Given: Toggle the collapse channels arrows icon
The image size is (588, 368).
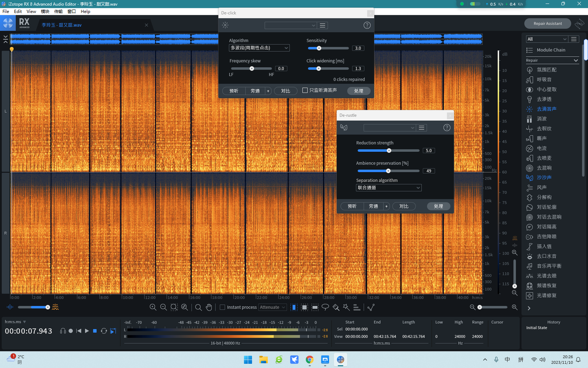Looking at the screenshot, I should click(x=6, y=39).
